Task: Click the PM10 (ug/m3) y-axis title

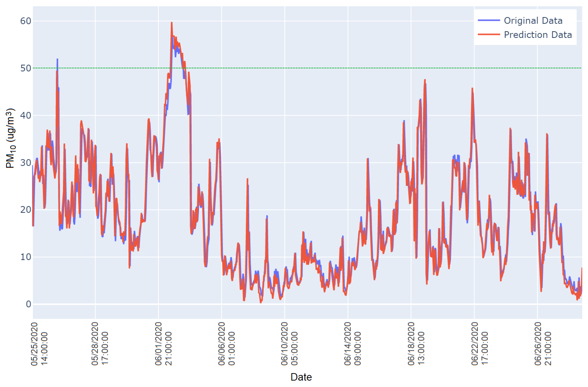Action: [x=11, y=138]
